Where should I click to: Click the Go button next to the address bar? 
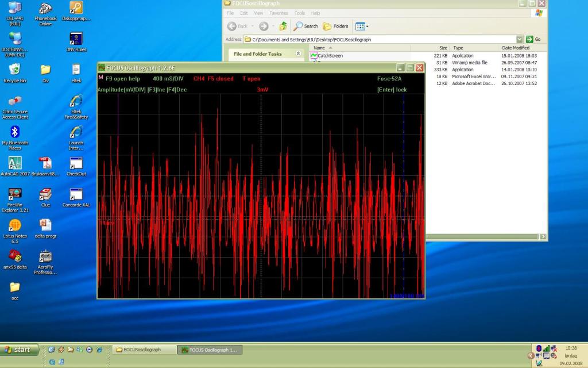point(533,39)
